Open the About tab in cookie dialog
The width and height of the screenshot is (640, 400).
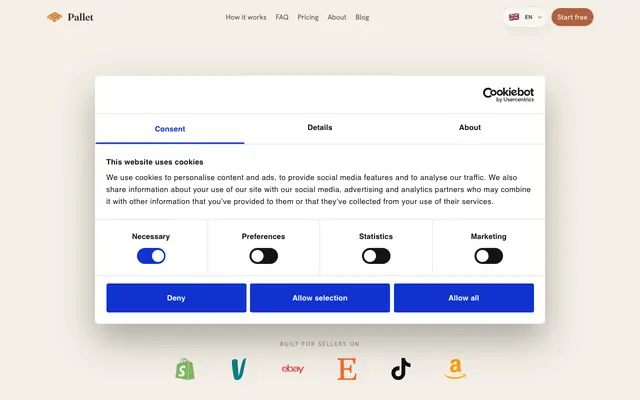click(x=470, y=128)
